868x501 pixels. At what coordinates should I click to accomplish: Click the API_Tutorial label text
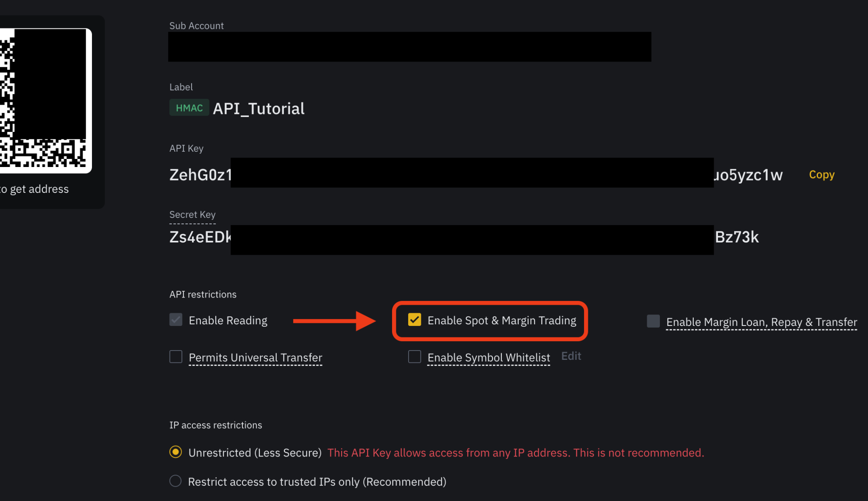pyautogui.click(x=259, y=108)
